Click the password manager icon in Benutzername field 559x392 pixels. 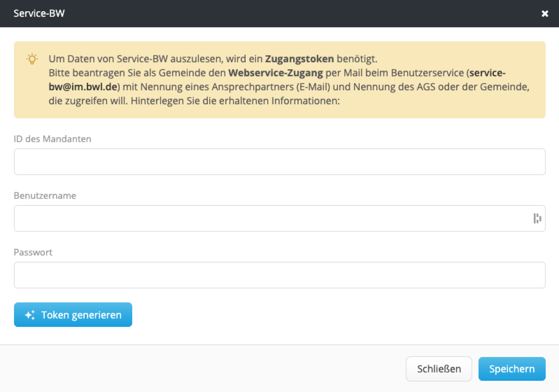[x=537, y=218]
